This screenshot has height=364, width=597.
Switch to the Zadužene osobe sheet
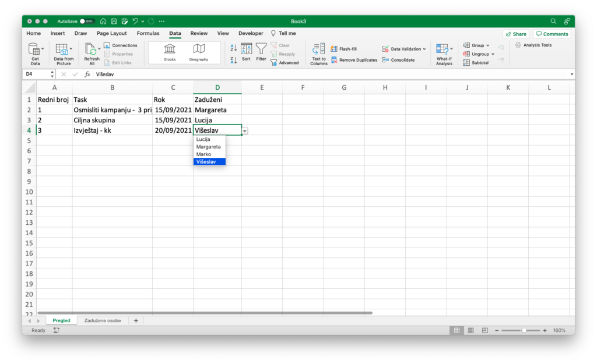103,320
